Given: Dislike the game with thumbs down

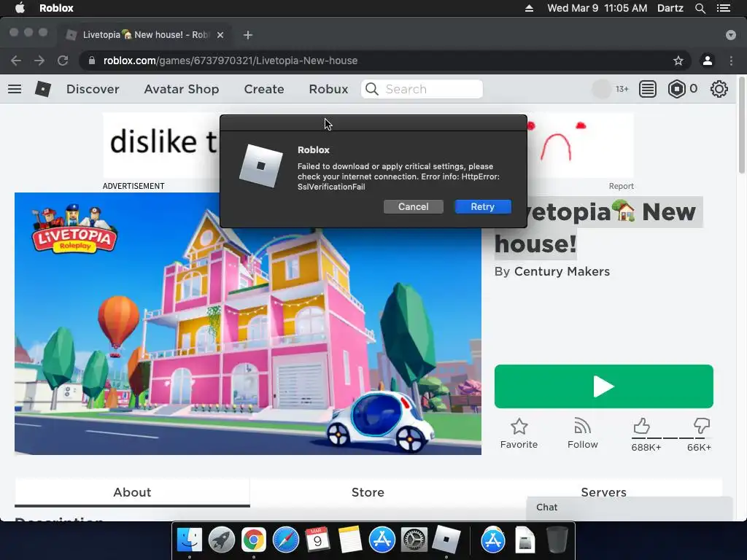Looking at the screenshot, I should [702, 426].
